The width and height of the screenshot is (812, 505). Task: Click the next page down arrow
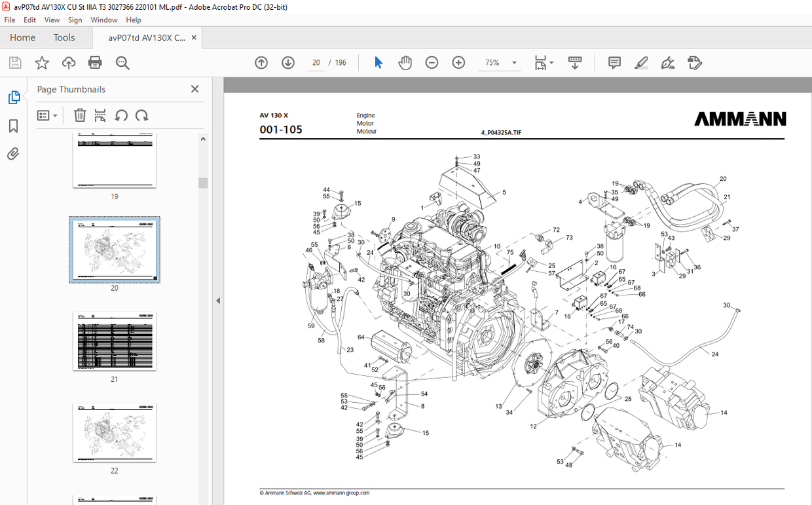[287, 62]
